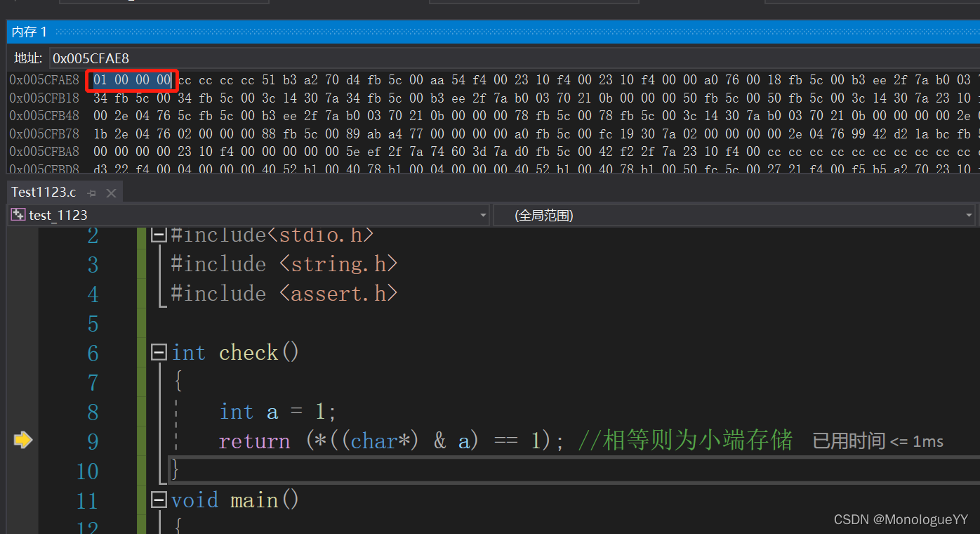The width and height of the screenshot is (980, 534).
Task: Click memory row address 0x005CFB18
Action: click(x=44, y=98)
